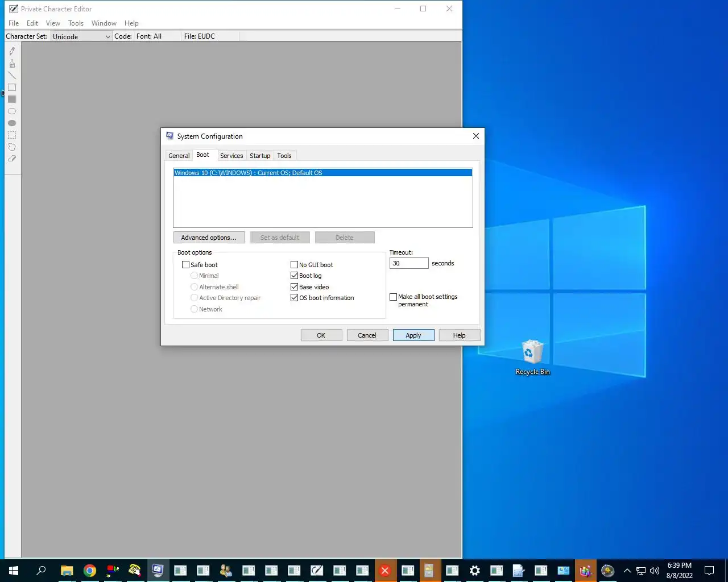Switch to the System Configuration Tools tab

click(x=284, y=156)
